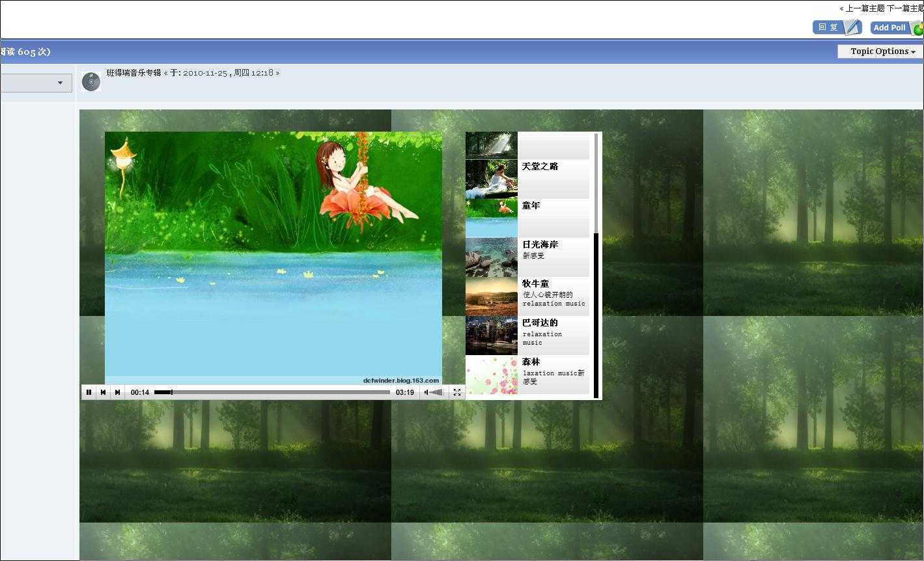Click the 日光海岸 rocks thumbnail
The height and width of the screenshot is (561, 924).
tap(492, 257)
